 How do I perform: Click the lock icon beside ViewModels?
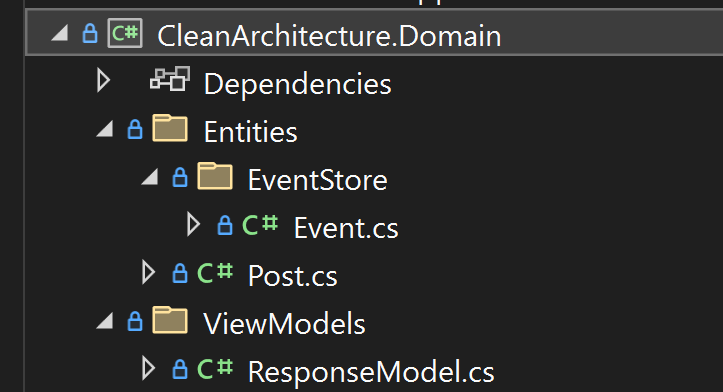(135, 321)
